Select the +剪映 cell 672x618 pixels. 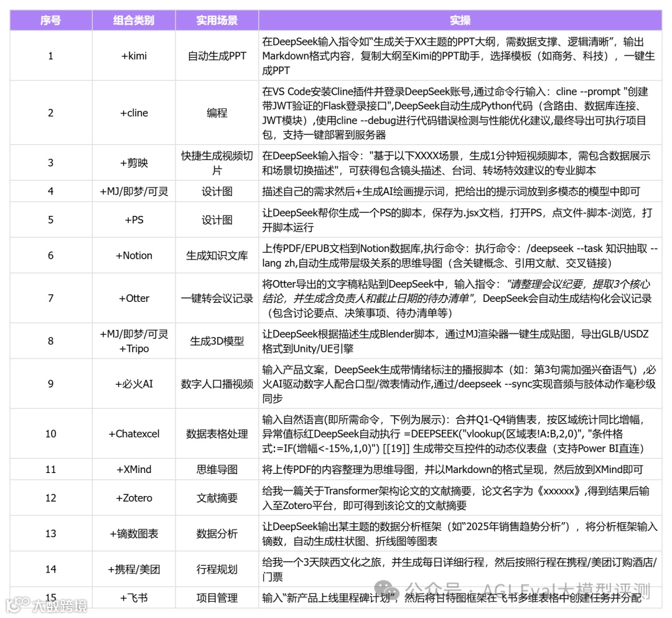pos(134,163)
